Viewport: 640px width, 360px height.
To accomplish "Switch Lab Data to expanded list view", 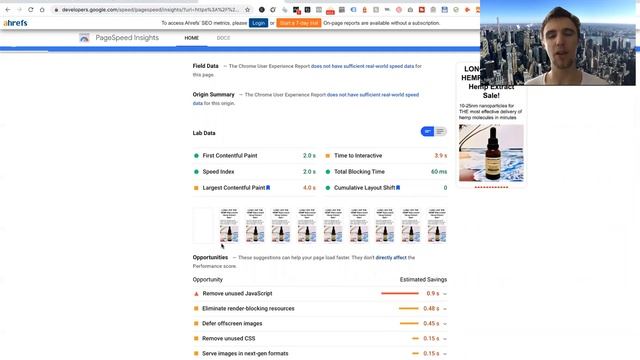I will point(440,131).
